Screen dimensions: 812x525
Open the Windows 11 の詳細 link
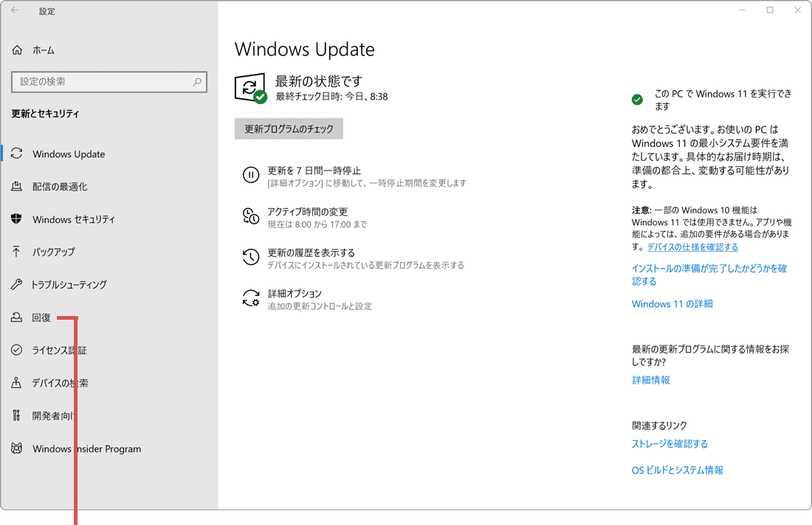point(672,303)
